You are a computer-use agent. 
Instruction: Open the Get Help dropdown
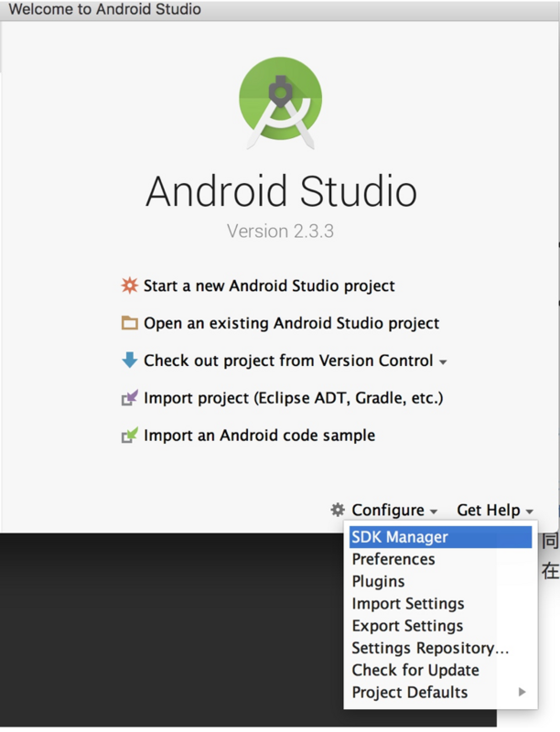[495, 510]
